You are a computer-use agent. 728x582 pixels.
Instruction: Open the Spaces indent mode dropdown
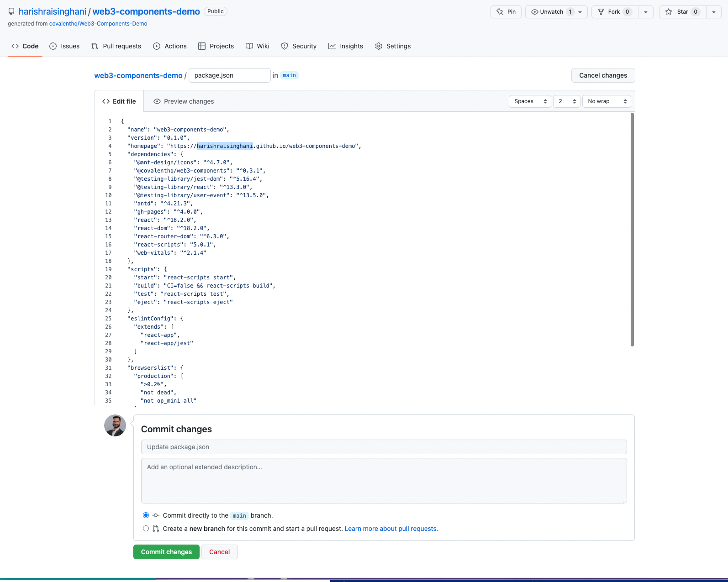(x=530, y=101)
